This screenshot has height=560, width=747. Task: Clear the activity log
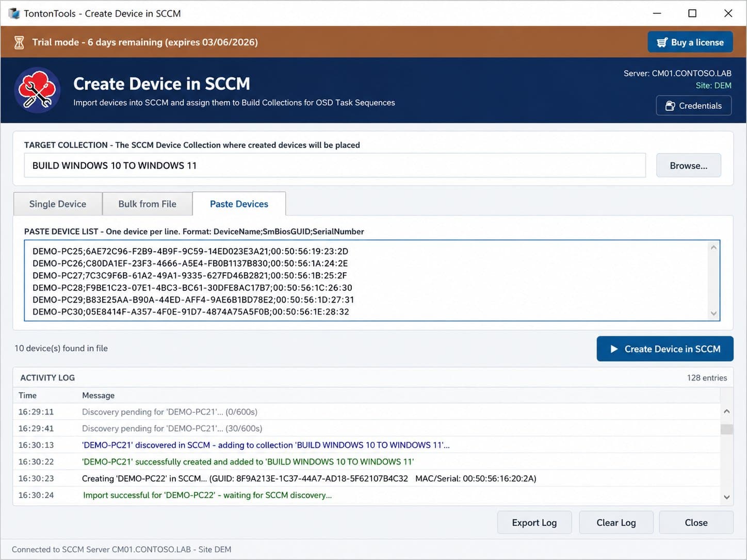click(x=616, y=522)
